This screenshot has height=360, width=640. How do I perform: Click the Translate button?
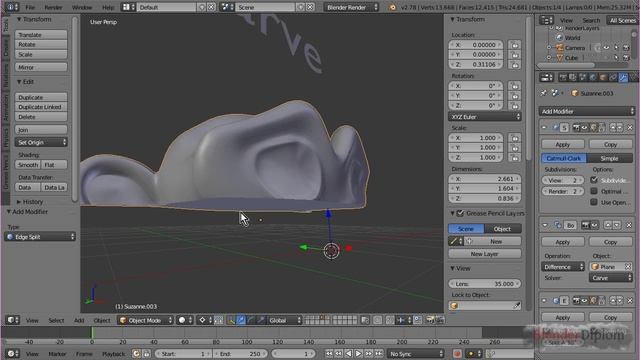(x=41, y=35)
